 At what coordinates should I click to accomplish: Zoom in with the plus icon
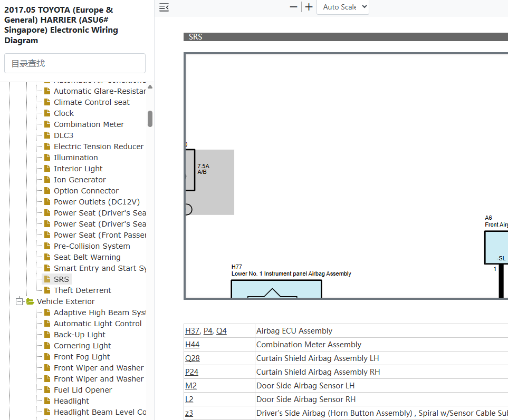point(309,7)
